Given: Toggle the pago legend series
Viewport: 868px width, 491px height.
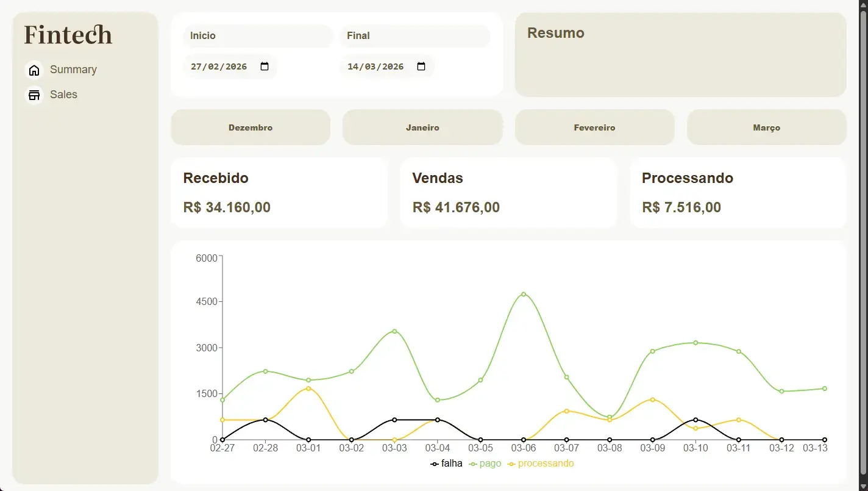Looking at the screenshot, I should coord(486,464).
